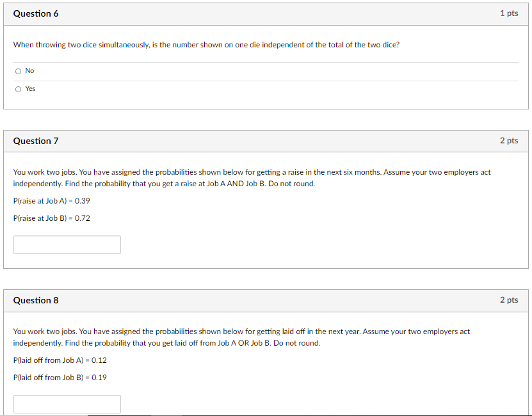Image resolution: width=532 pixels, height=416 pixels.
Task: Click the P(raise at Job B) = 0.72 line
Action: pos(52,218)
